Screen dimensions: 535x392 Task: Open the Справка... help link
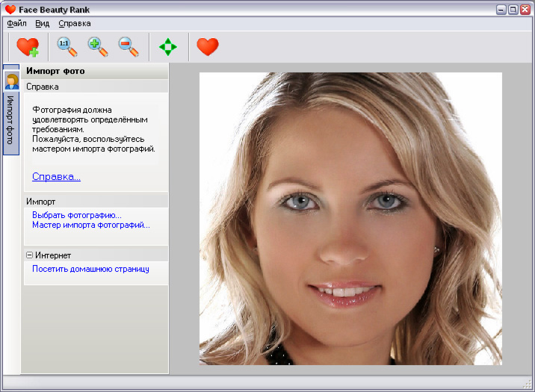coord(56,176)
